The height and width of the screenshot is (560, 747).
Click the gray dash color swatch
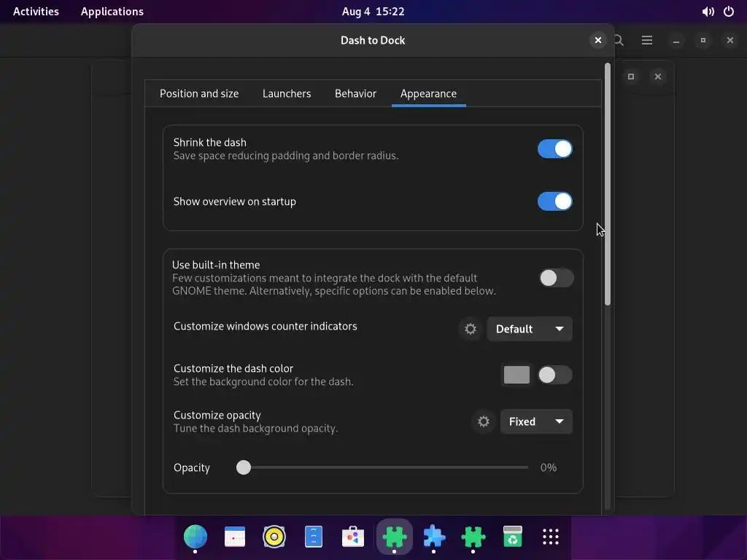pos(516,375)
